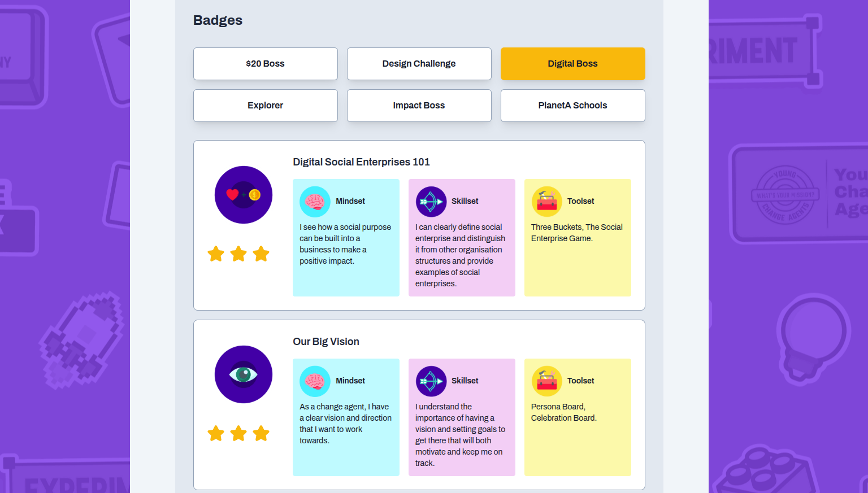Click the Our Big Vision heading
868x493 pixels.
coord(326,342)
